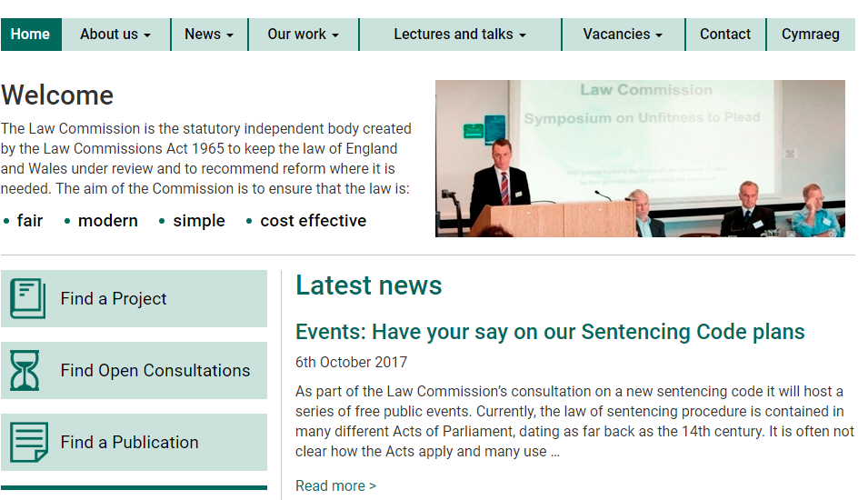Click the hourglass icon for Open Consultations
The image size is (868, 500).
25,370
